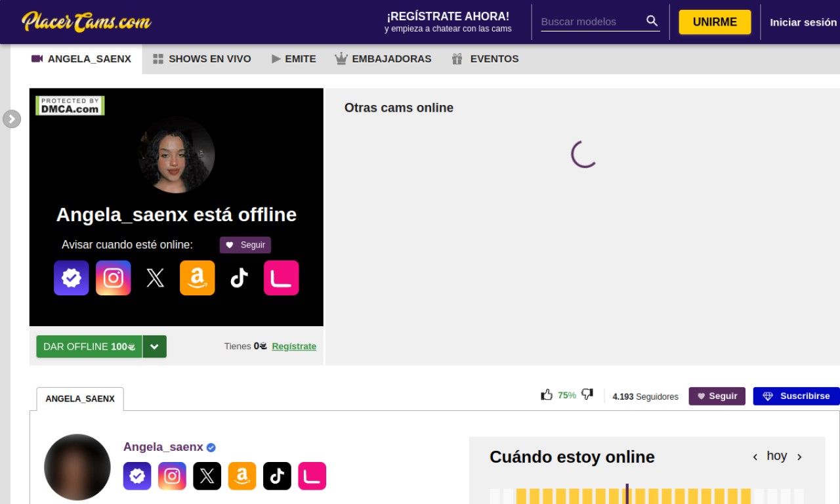Click the Suscribirse button

[x=797, y=396]
